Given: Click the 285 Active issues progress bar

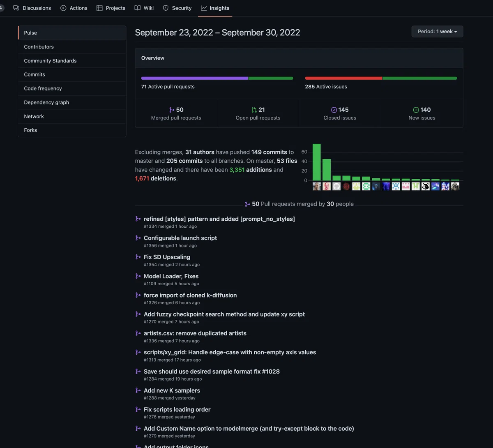Looking at the screenshot, I should point(381,78).
